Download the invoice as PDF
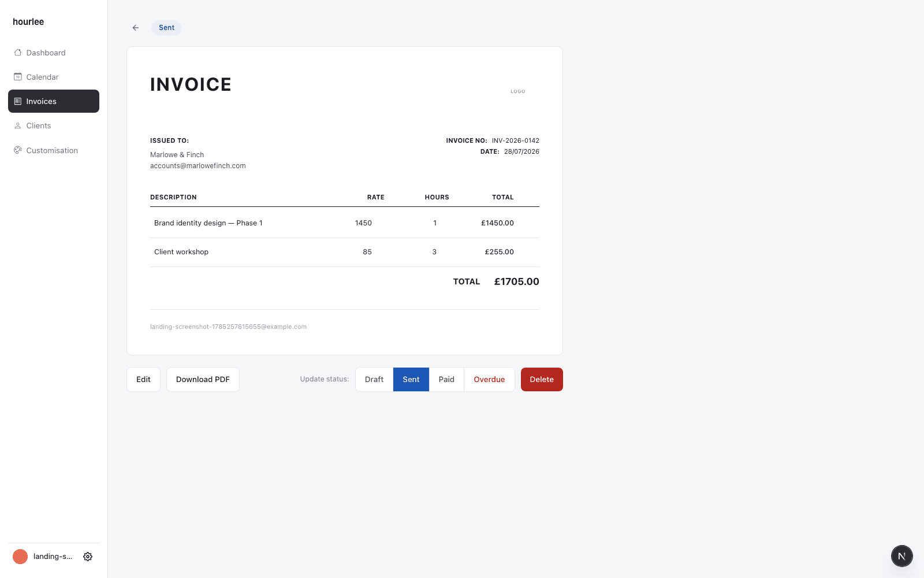 tap(203, 380)
